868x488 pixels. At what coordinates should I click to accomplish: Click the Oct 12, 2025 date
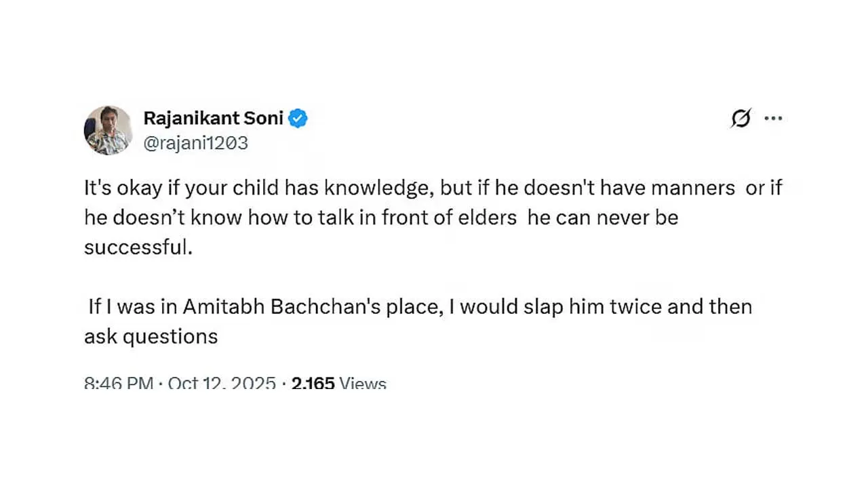tap(222, 384)
